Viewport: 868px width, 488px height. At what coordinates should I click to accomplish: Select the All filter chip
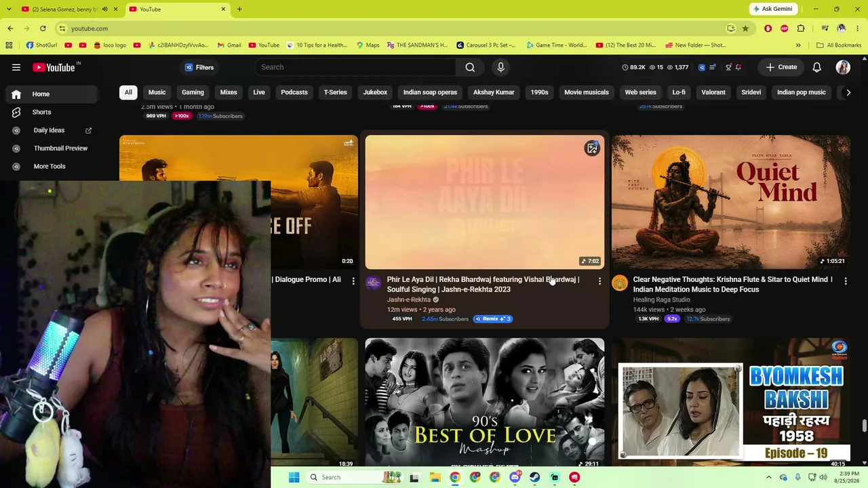click(128, 92)
